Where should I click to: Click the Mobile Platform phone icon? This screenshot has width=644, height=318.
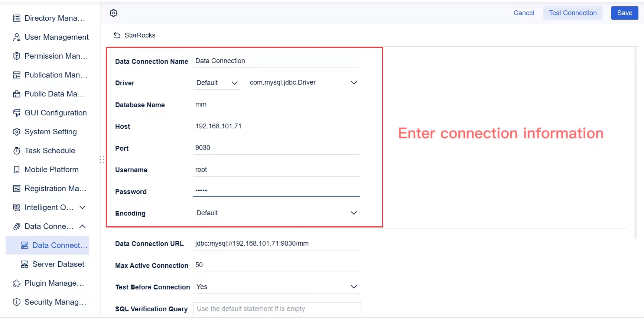click(17, 170)
